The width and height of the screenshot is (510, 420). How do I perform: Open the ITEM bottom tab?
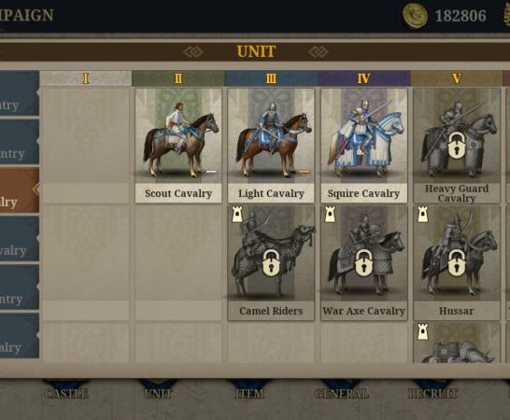tap(249, 394)
